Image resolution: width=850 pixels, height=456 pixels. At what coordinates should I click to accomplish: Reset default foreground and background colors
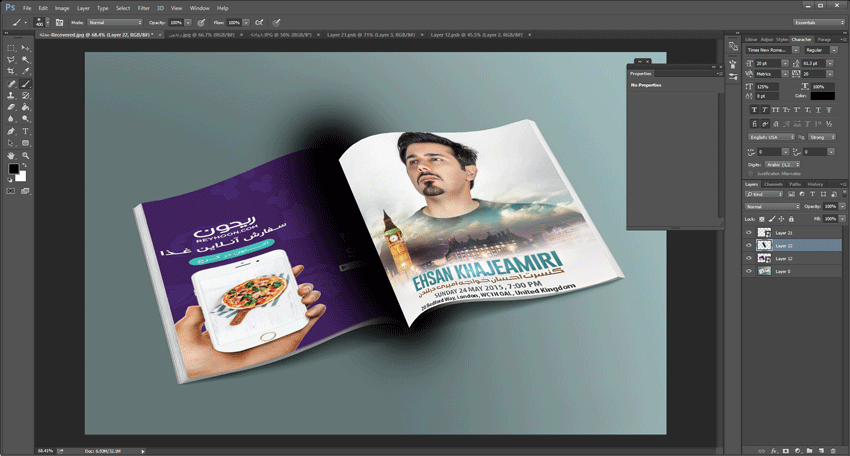click(9, 179)
